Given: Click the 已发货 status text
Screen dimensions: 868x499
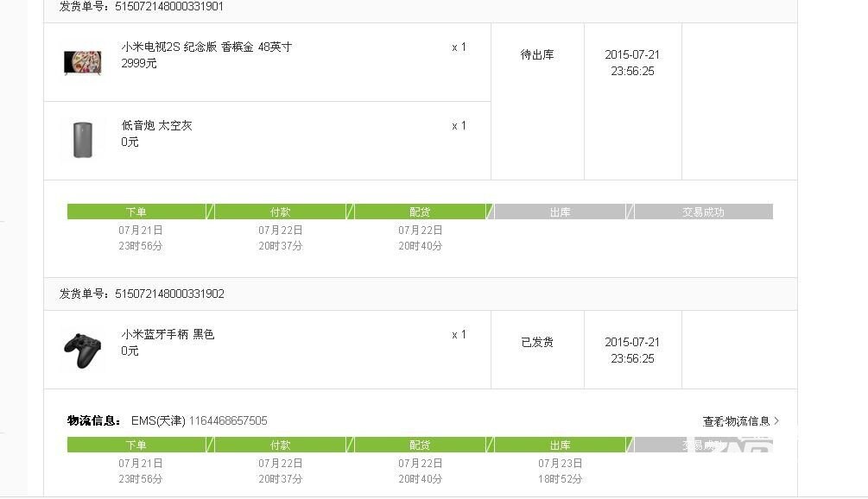Looking at the screenshot, I should [x=537, y=343].
